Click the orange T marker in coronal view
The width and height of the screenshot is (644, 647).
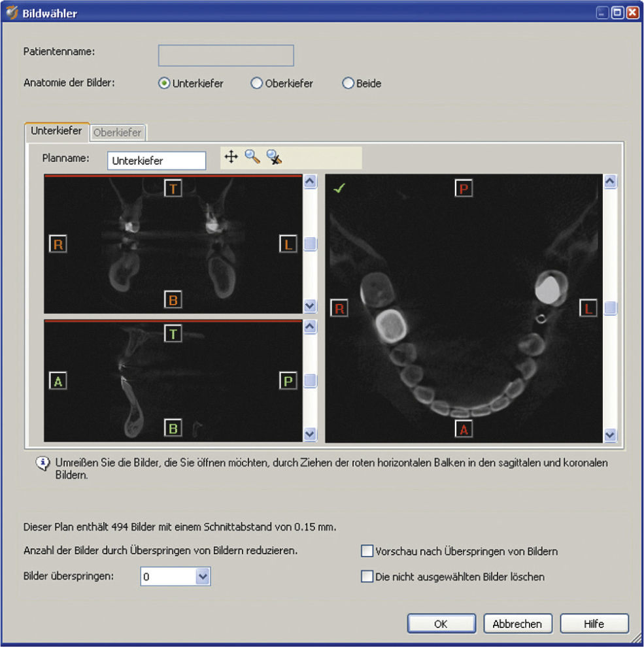point(173,188)
